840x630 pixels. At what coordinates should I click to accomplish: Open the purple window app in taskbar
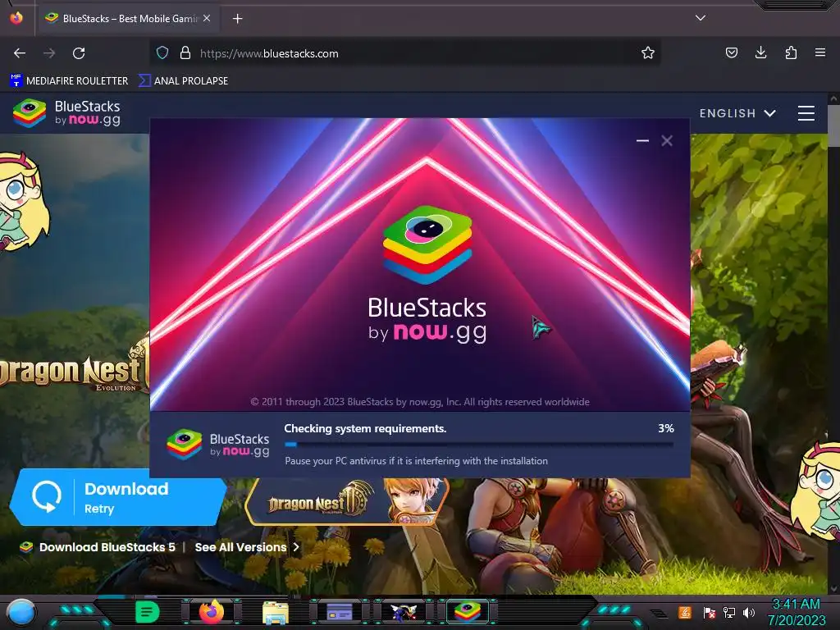[x=340, y=612]
